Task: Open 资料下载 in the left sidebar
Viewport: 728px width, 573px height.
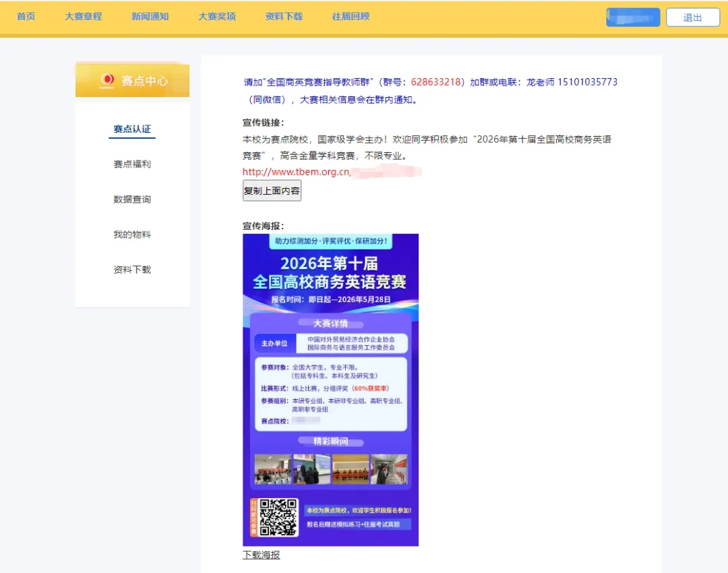Action: click(132, 270)
